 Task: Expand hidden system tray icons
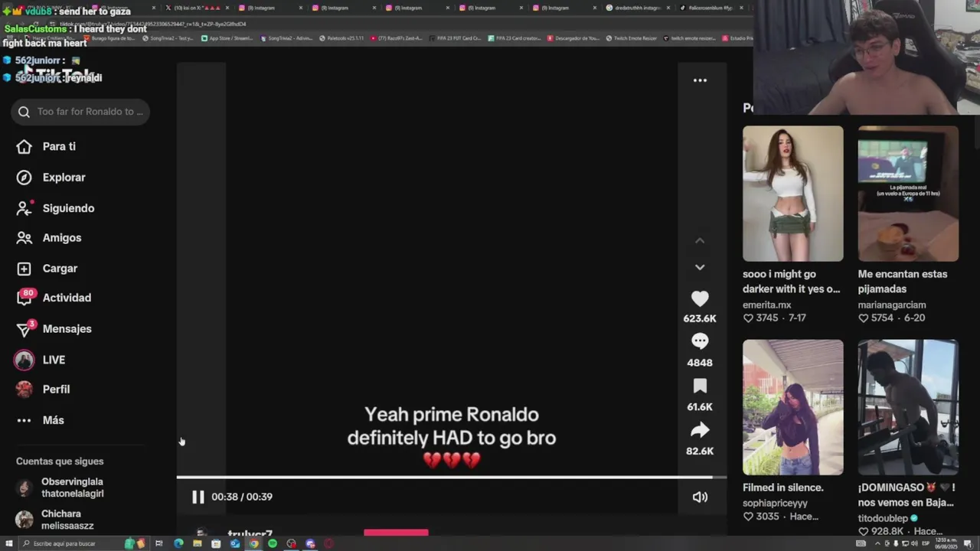pyautogui.click(x=877, y=543)
